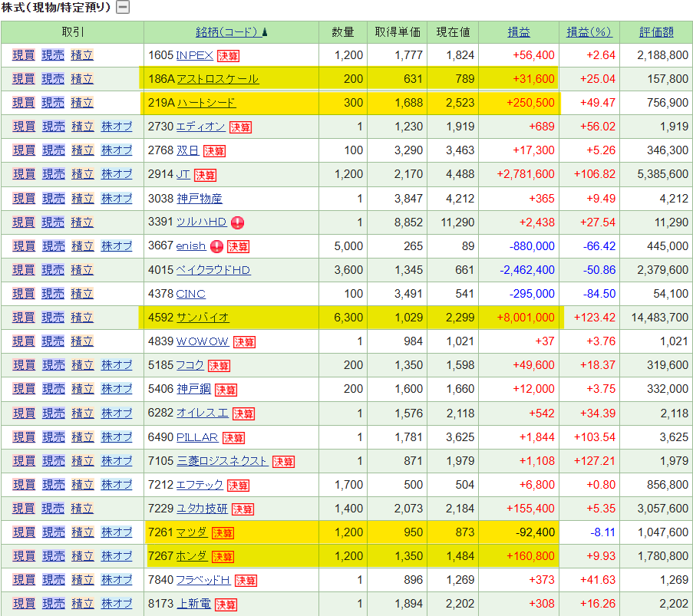Click red alert icon next to enish

point(216,246)
